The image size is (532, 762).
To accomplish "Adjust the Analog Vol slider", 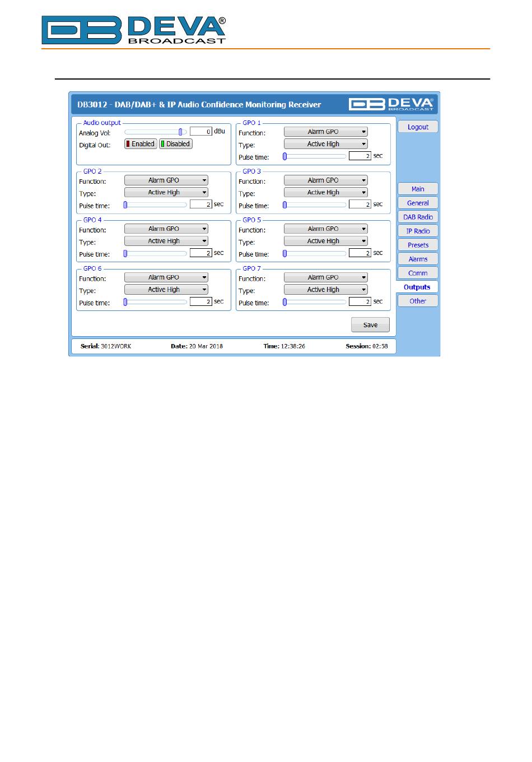I will pos(156,132).
